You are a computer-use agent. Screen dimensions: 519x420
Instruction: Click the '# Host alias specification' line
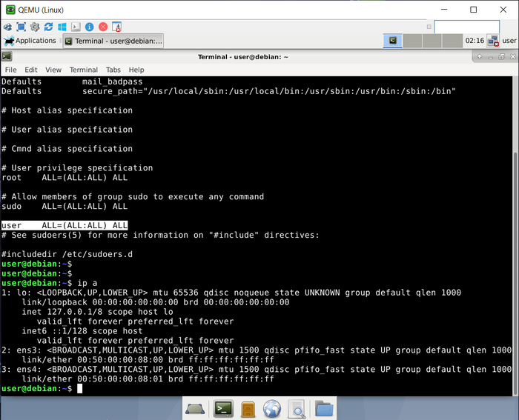coord(67,110)
